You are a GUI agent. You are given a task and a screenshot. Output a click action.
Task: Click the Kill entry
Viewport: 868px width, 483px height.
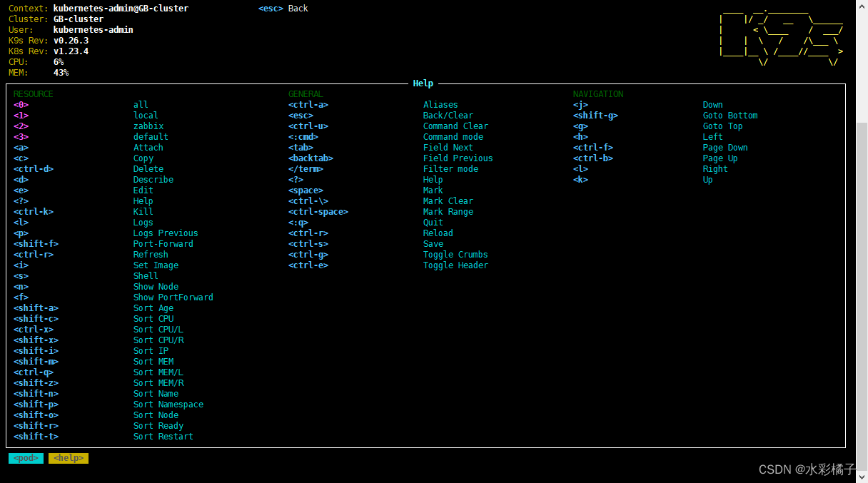[143, 212]
